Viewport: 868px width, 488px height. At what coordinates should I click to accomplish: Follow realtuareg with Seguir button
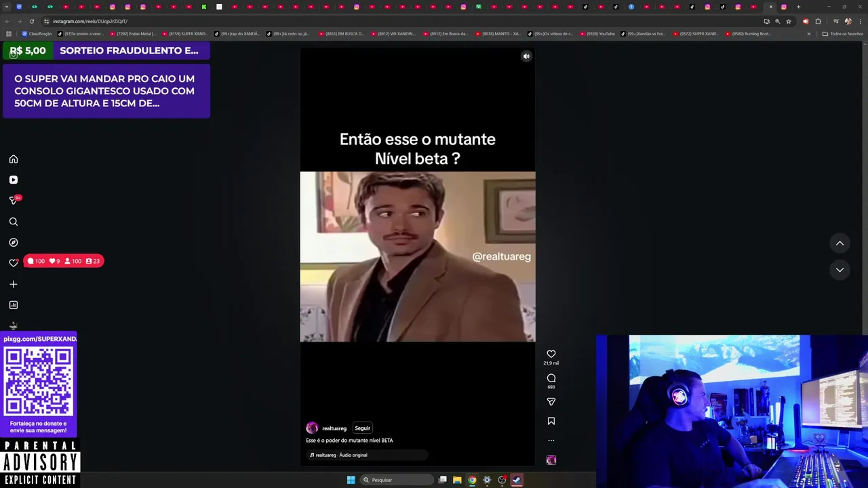[363, 428]
